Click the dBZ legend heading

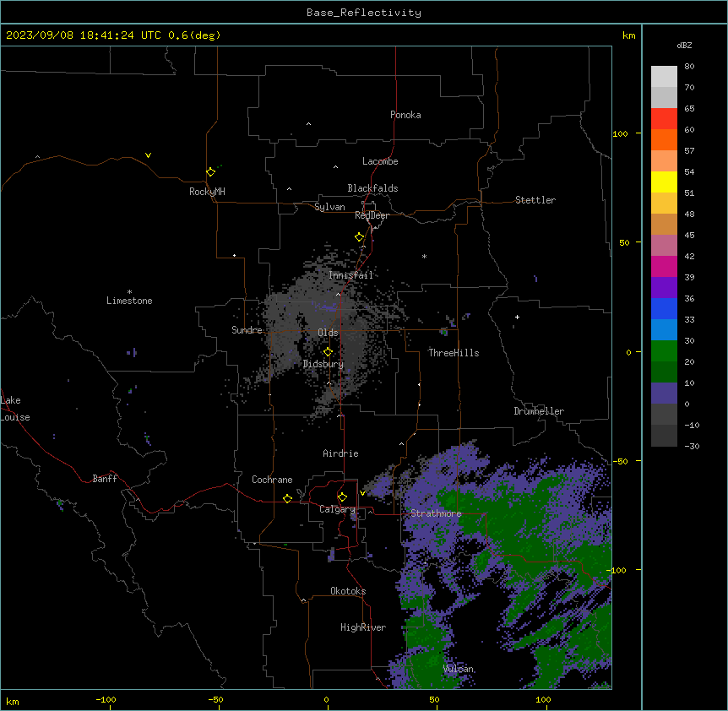tap(684, 46)
